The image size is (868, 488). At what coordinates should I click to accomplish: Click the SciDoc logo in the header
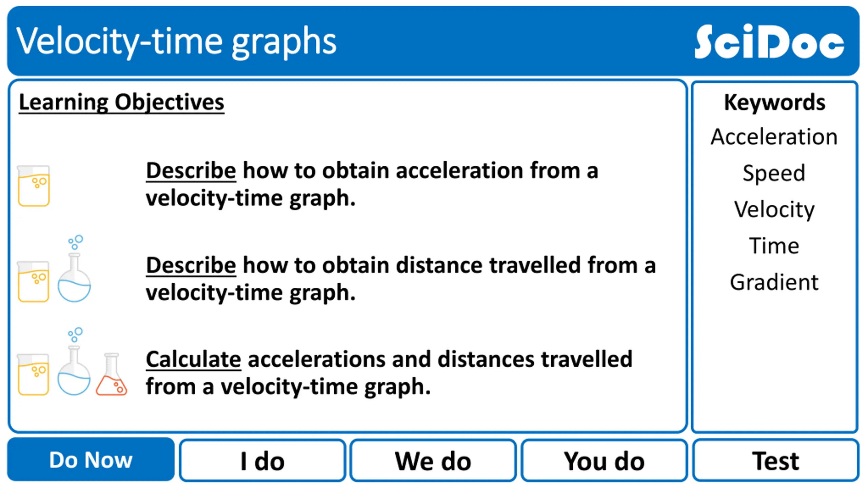(x=769, y=41)
